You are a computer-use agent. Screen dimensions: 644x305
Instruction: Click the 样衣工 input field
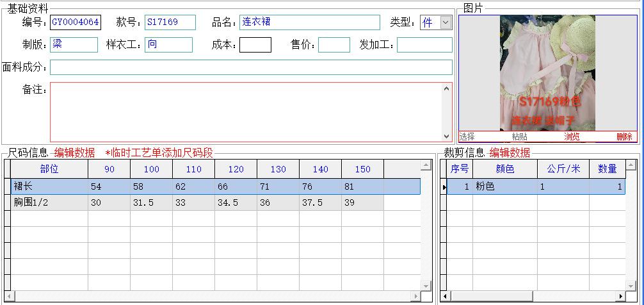coord(168,45)
